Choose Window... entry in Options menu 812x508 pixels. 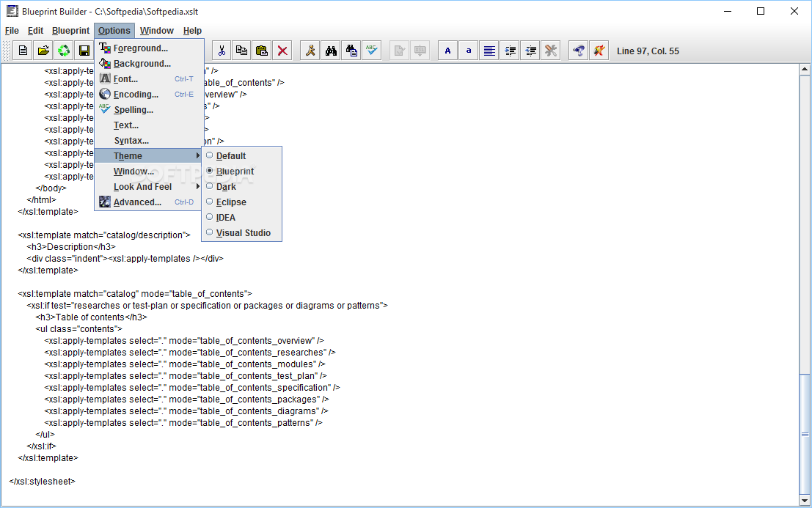[x=149, y=172]
